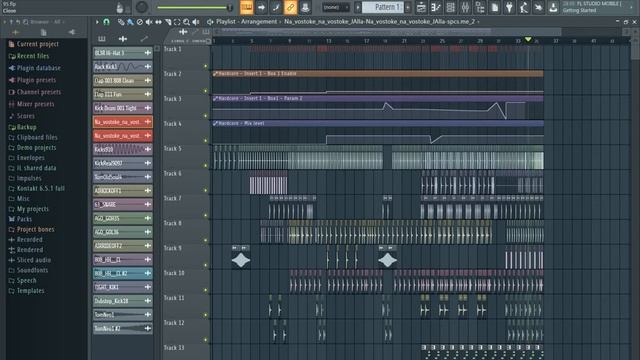Screen dimensions: 640x360
Task: Mute Track 2 via its green dot
Action: (206, 91)
